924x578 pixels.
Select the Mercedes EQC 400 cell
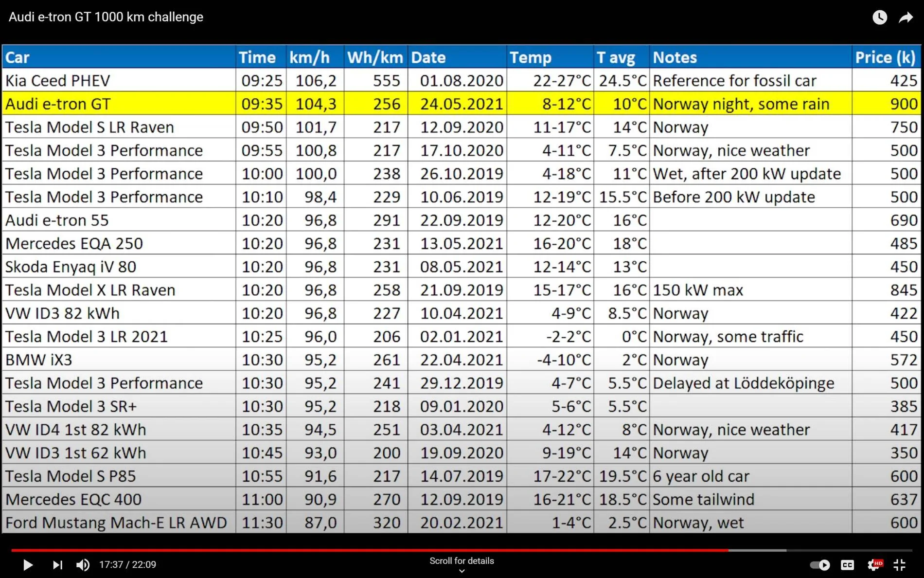(119, 499)
